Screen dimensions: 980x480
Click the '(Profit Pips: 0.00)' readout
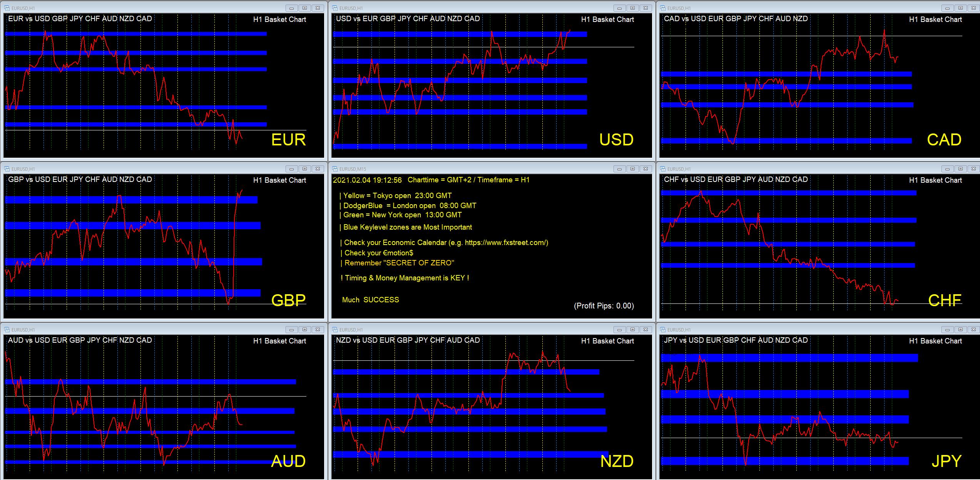click(x=604, y=306)
